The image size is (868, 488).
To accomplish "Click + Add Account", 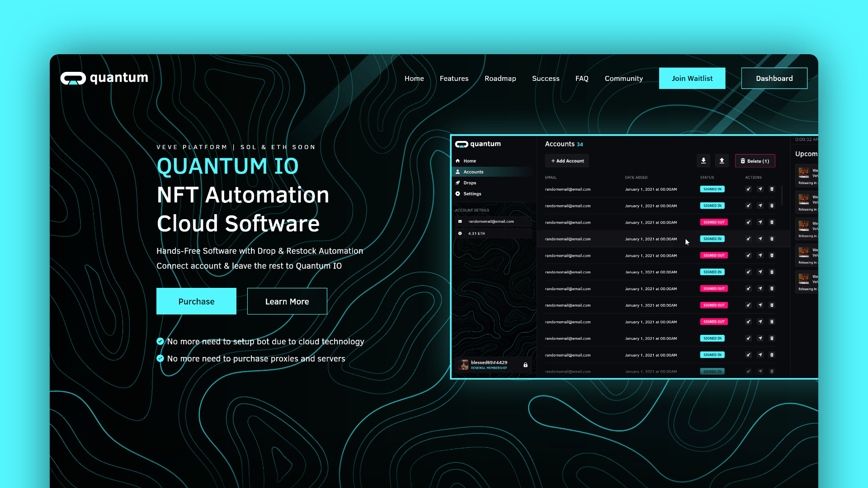I will pyautogui.click(x=566, y=160).
